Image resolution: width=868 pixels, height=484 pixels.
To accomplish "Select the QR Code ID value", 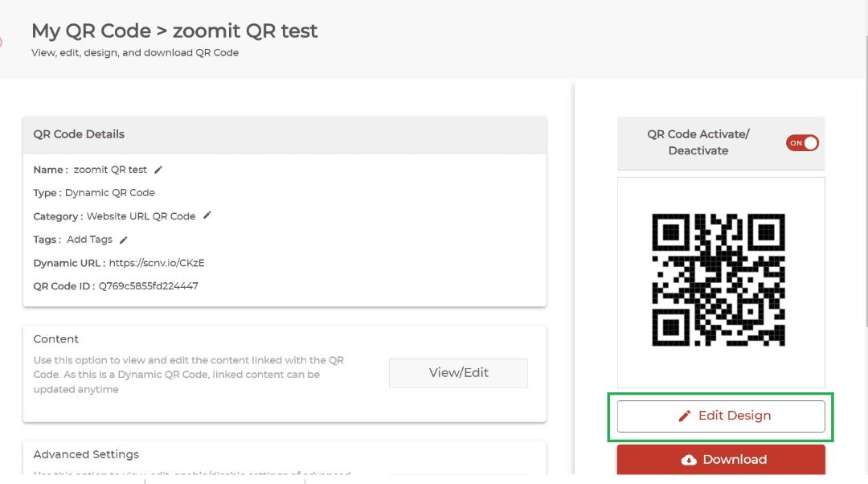I will pyautogui.click(x=149, y=286).
